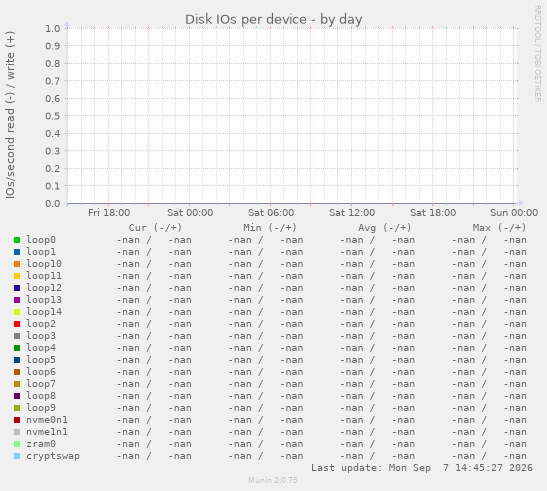Select the loop5 device label
The image size is (547, 491).
[41, 360]
